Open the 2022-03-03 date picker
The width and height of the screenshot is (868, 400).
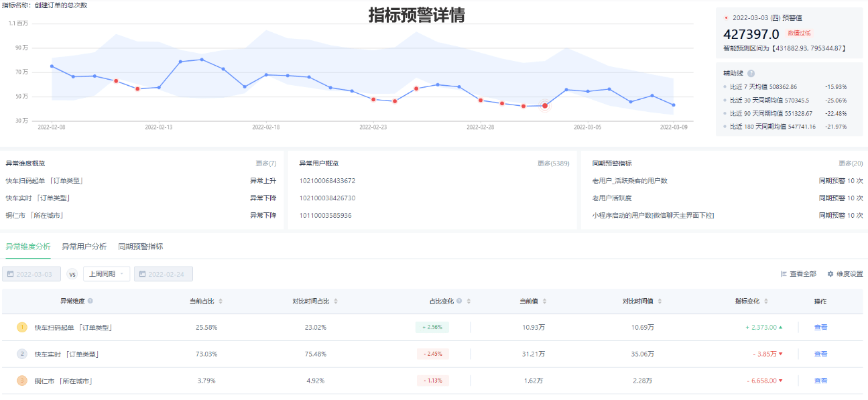(32, 274)
